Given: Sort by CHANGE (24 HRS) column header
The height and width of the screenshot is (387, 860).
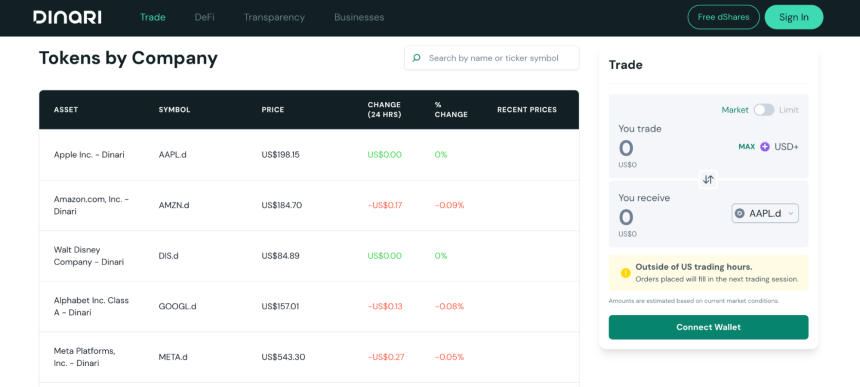Looking at the screenshot, I should click(x=384, y=110).
